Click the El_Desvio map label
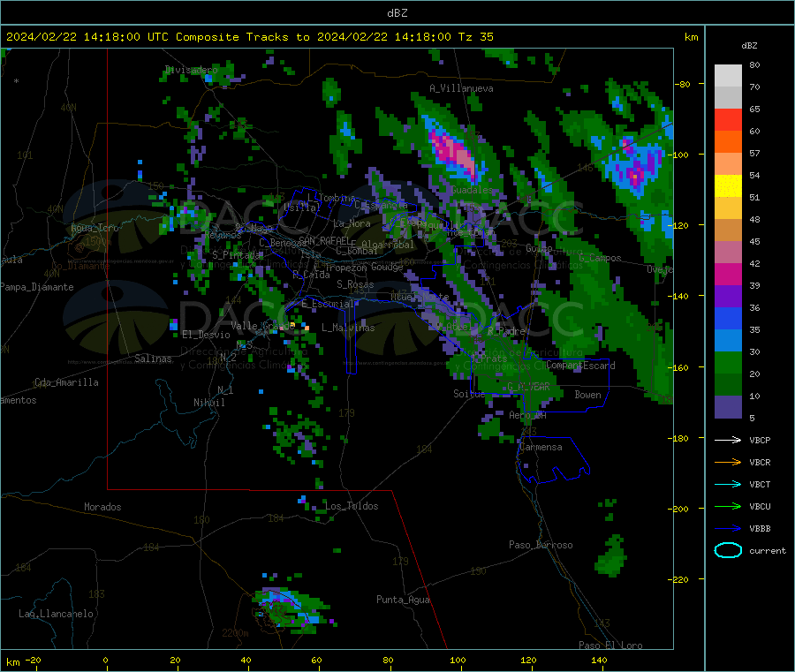The image size is (795, 672). click(x=206, y=335)
